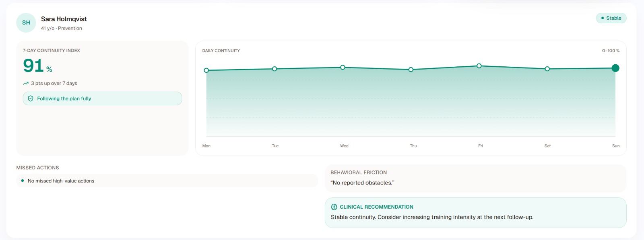Viewport: 644px width, 240px height.
Task: Select the Thursday data point on chart
Action: tap(411, 70)
